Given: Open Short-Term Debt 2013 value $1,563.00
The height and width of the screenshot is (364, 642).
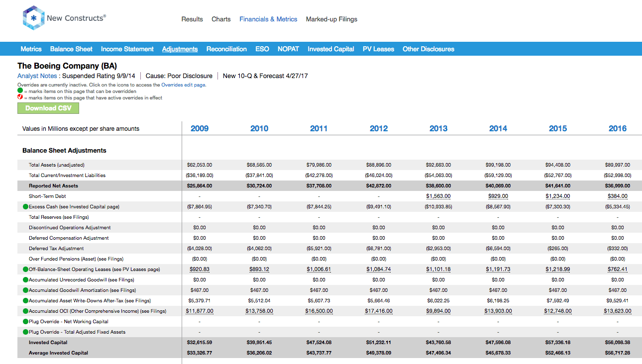Looking at the screenshot, I should click(x=438, y=196).
